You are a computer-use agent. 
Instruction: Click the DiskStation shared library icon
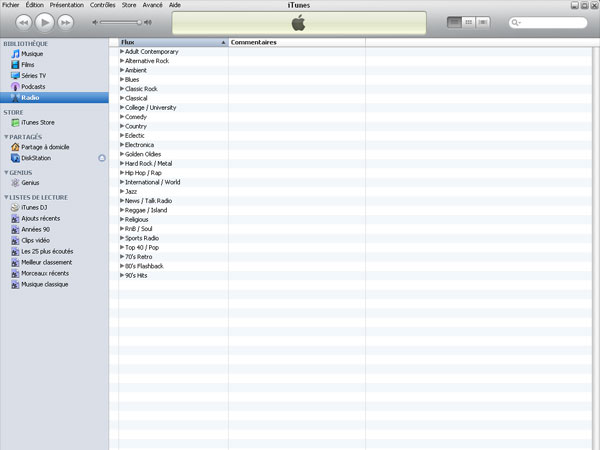click(15, 158)
